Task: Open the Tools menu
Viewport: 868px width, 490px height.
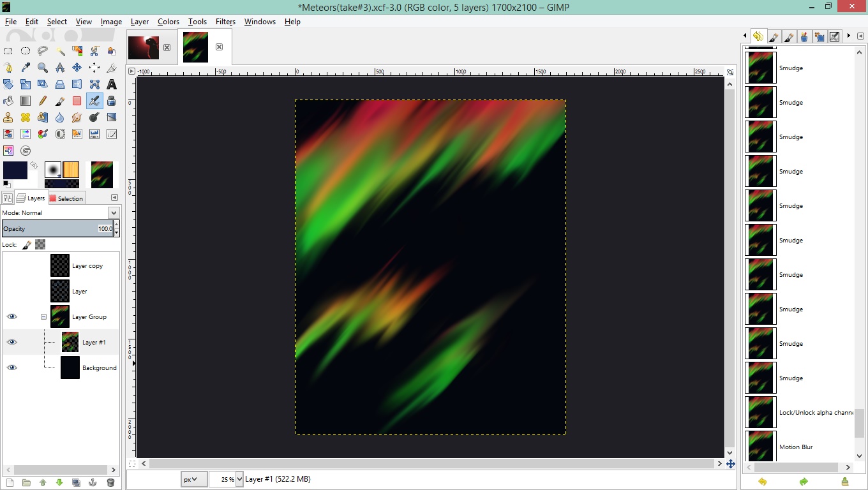Action: pyautogui.click(x=197, y=21)
